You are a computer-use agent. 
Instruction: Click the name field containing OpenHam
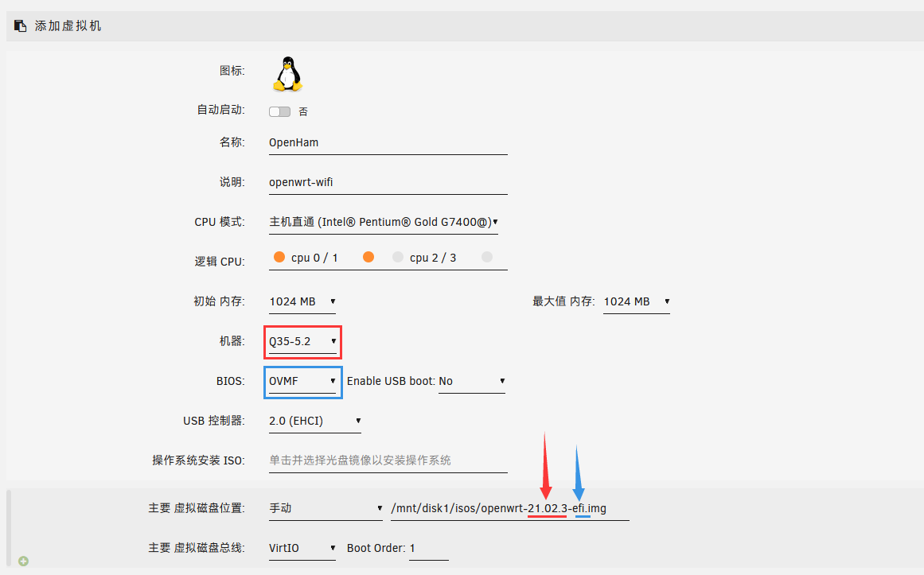click(388, 143)
